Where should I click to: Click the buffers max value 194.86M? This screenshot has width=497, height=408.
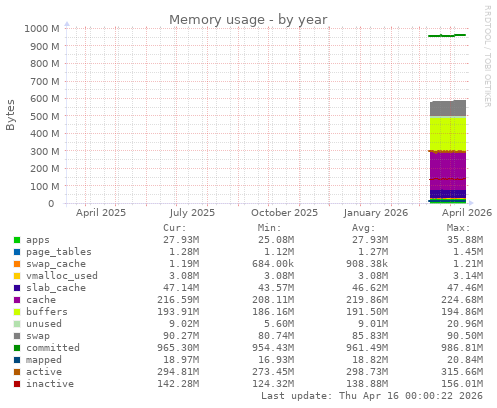[x=462, y=312]
